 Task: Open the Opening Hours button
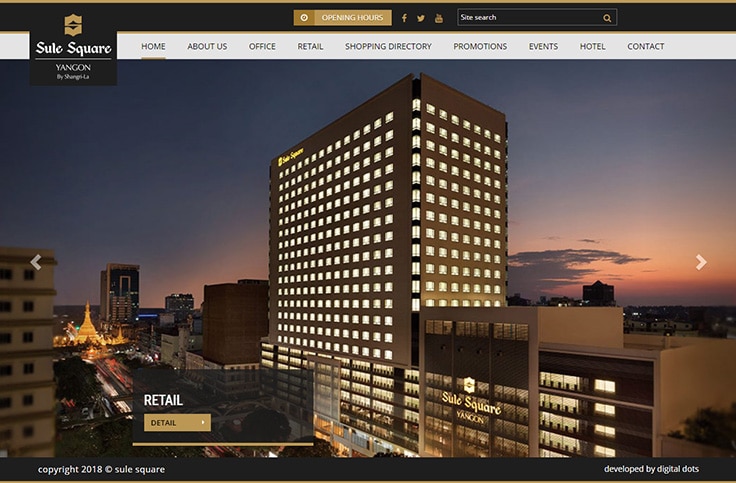click(351, 18)
